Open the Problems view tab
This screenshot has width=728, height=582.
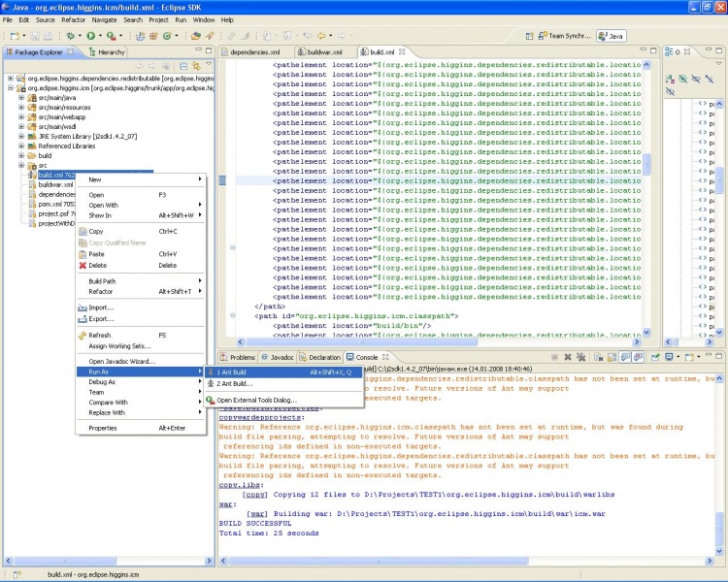(238, 357)
